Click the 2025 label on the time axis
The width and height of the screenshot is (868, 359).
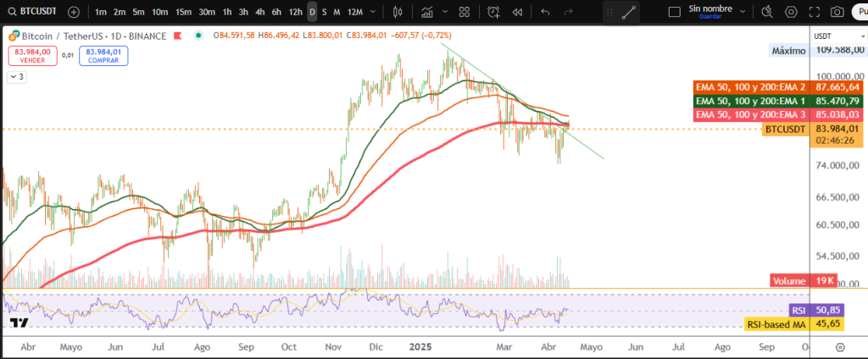click(420, 347)
